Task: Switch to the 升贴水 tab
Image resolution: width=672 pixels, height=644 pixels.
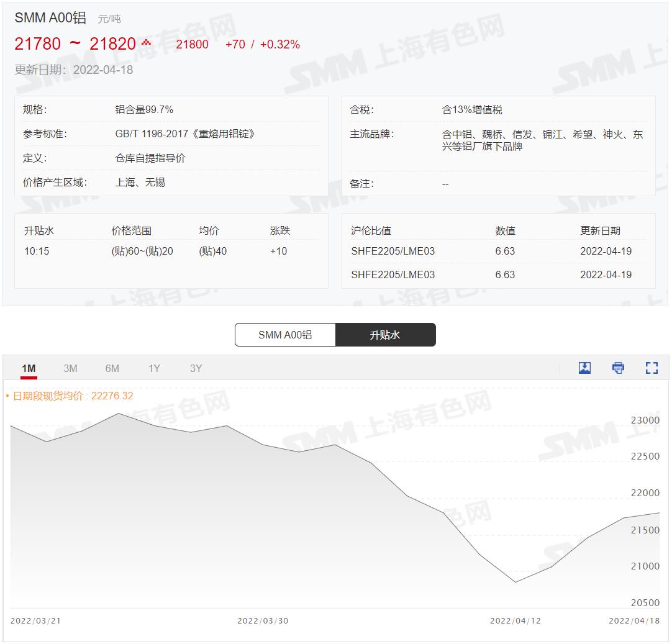Action: point(386,334)
